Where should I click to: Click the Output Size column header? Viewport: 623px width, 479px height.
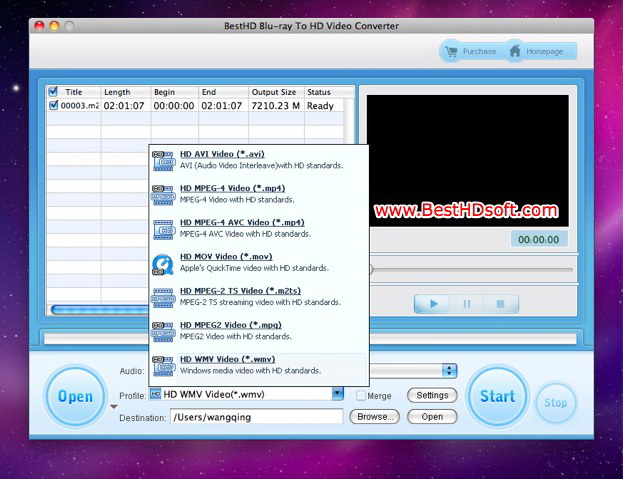coord(277,92)
